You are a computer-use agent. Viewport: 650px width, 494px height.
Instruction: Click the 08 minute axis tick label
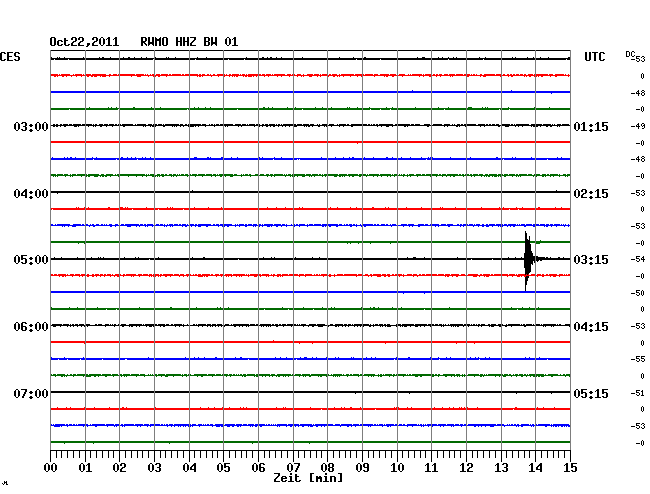click(x=327, y=468)
